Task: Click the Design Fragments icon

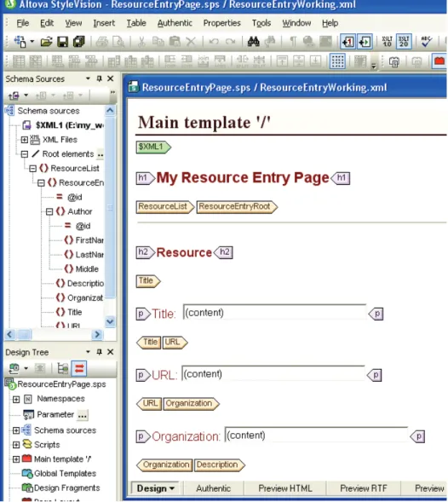Action: pyautogui.click(x=27, y=488)
